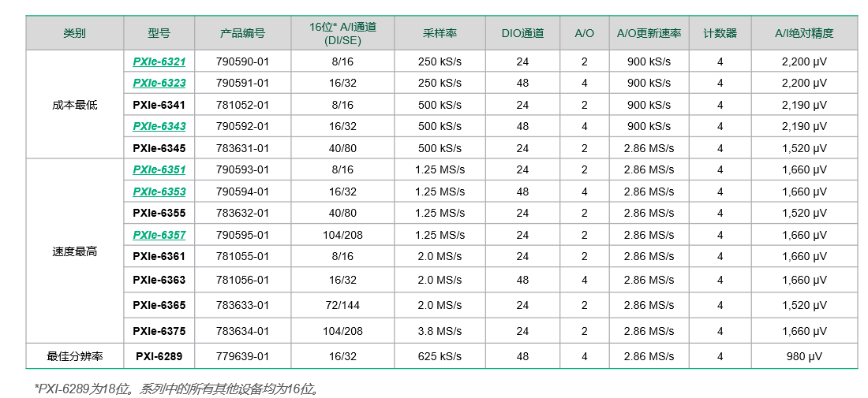
Task: Click the 采样率 column header
Action: click(x=440, y=33)
